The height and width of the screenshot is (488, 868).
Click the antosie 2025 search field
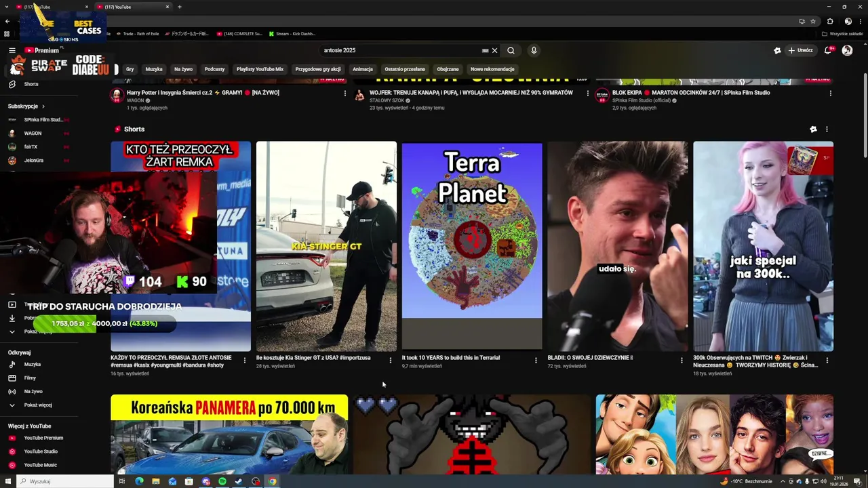(400, 50)
